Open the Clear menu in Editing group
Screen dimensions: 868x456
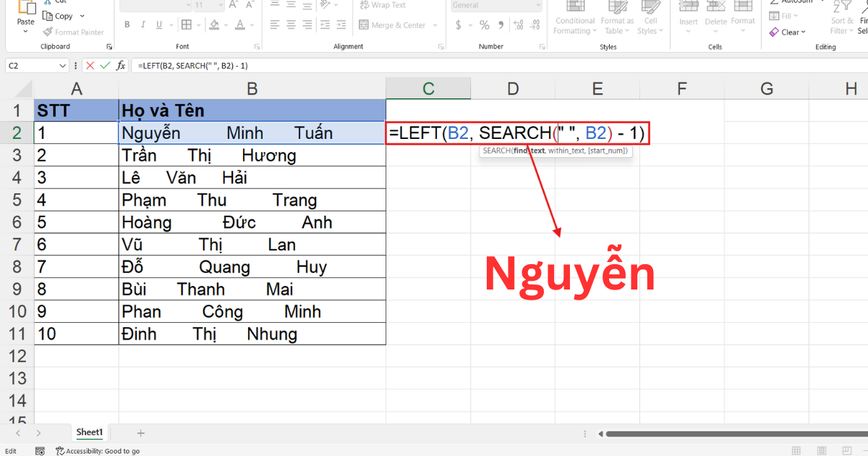click(x=788, y=32)
